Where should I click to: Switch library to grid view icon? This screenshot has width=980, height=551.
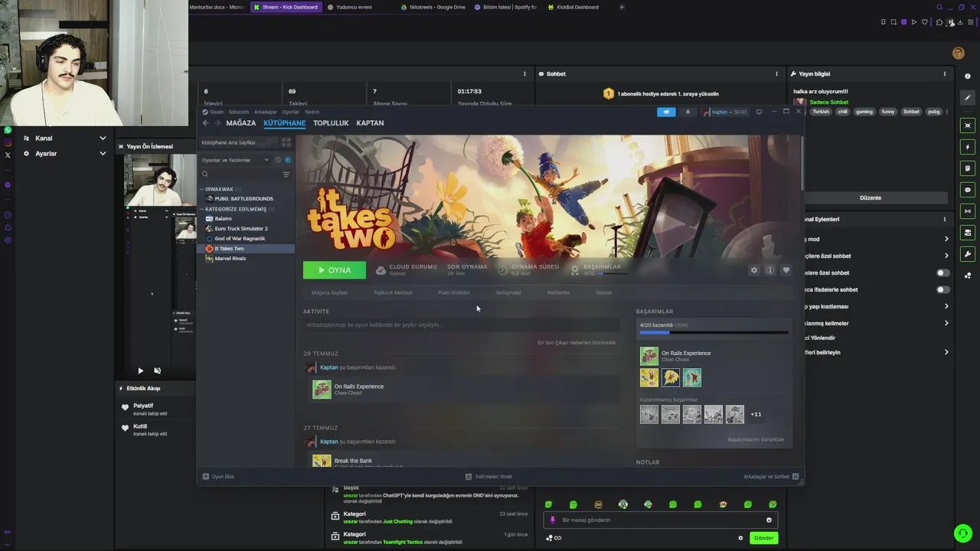[x=286, y=142]
